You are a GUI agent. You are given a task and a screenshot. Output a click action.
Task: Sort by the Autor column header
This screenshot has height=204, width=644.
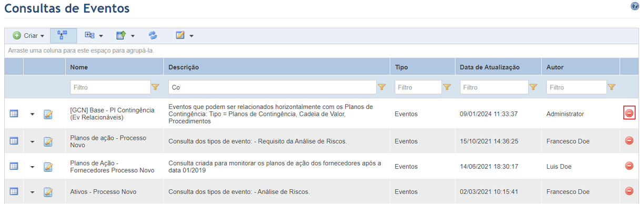(x=555, y=67)
